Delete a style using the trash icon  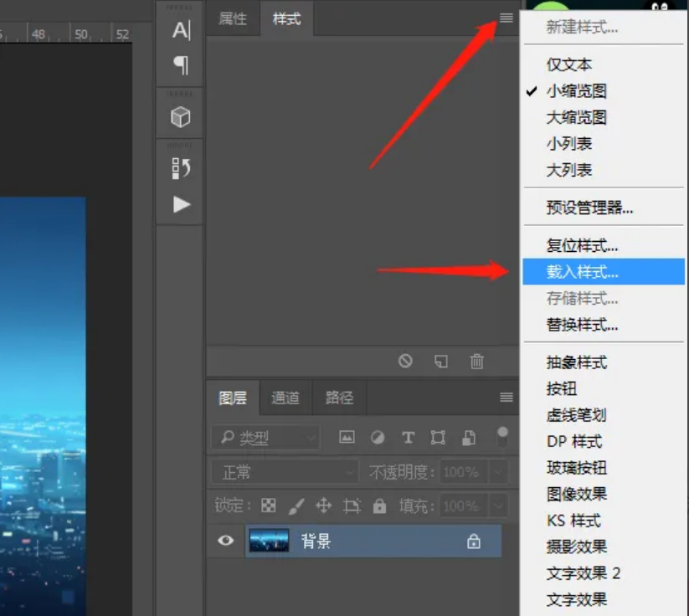(476, 361)
